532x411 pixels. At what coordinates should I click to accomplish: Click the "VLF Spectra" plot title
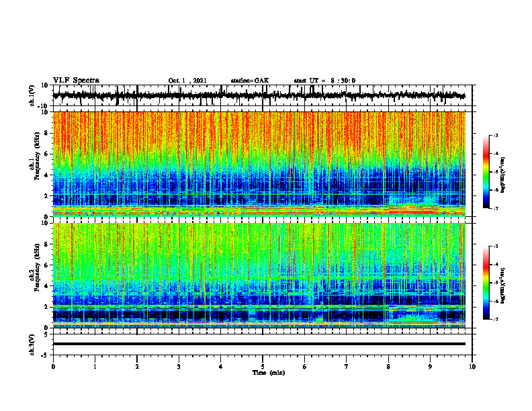coord(76,81)
